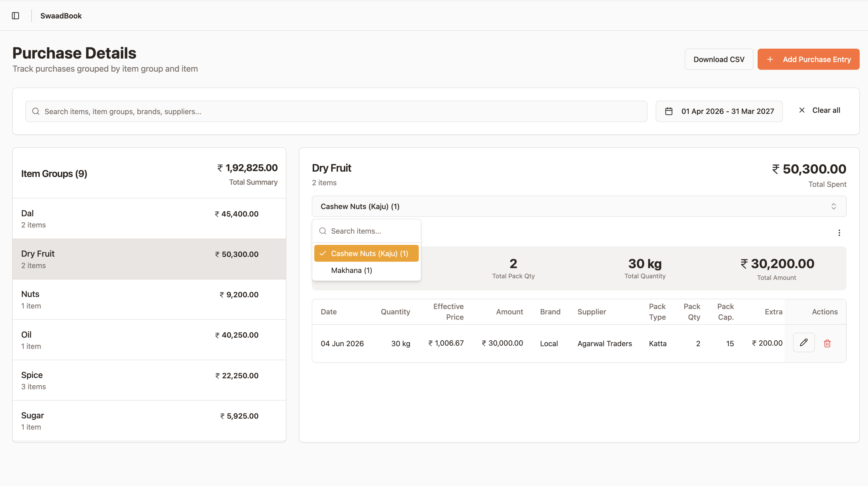This screenshot has height=486, width=868.
Task: Click the plus icon on Add Purchase Entry
Action: pyautogui.click(x=770, y=59)
